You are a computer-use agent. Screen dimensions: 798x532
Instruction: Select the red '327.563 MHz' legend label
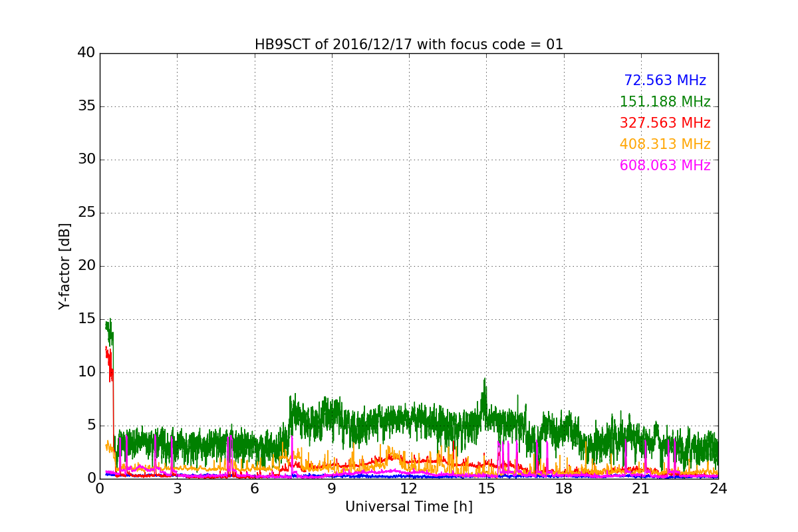click(x=665, y=123)
